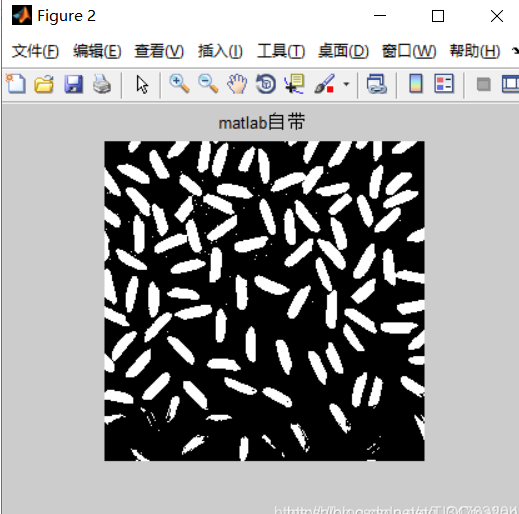Open a file via folder icon

tap(44, 84)
